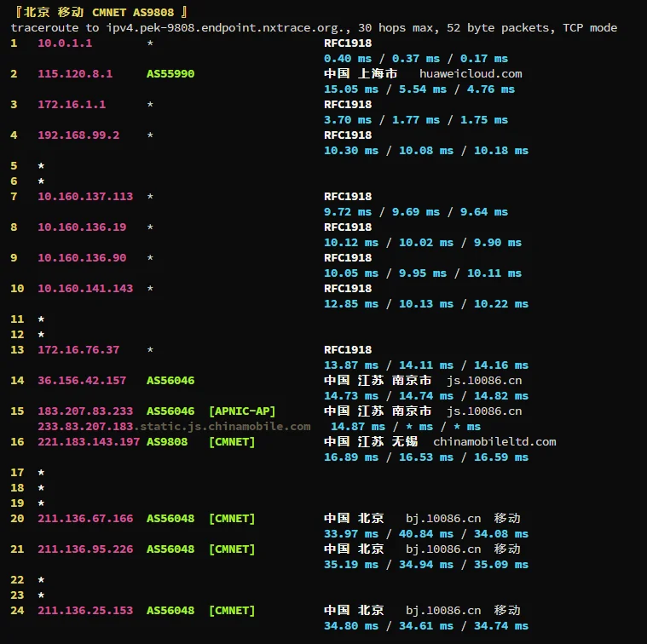Click IP address 211.136.25.153 on hop 24
The image size is (647, 644).
coord(85,610)
